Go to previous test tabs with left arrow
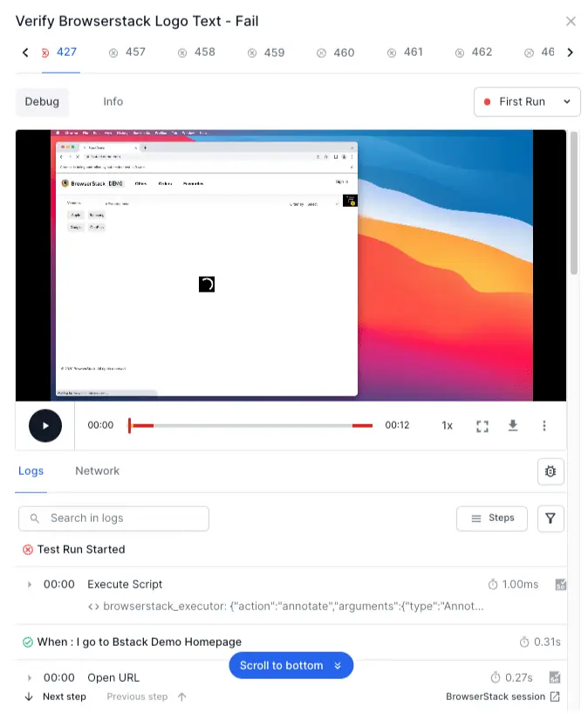588x714 pixels. [x=25, y=52]
